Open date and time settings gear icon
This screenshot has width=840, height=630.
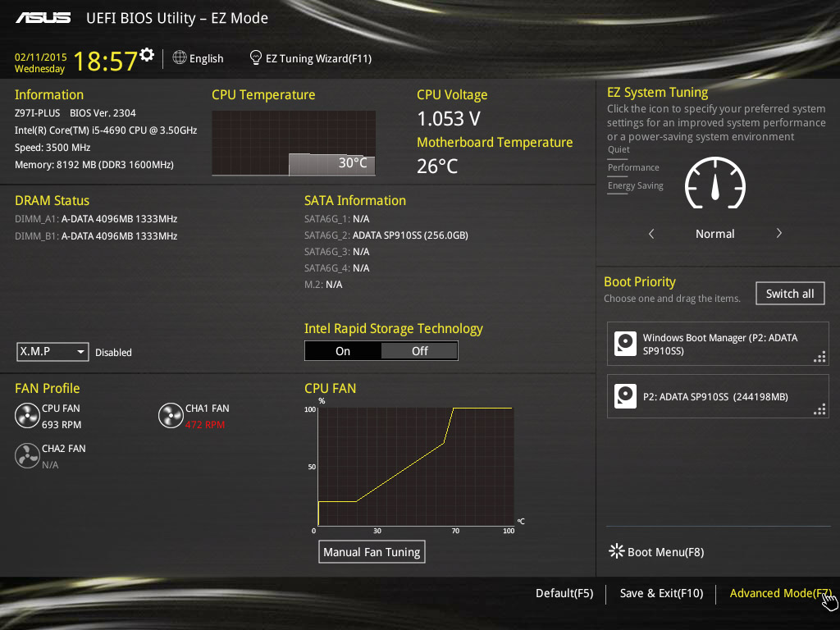click(147, 55)
